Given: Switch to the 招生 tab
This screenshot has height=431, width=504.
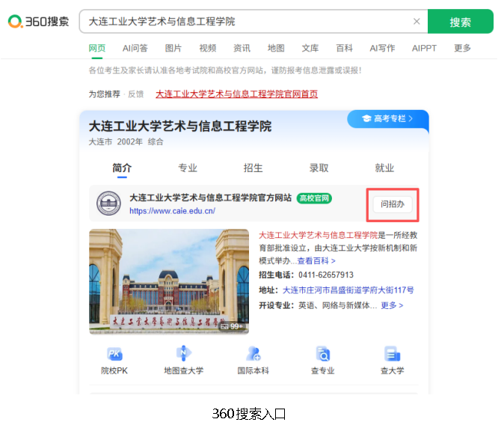Looking at the screenshot, I should point(253,168).
